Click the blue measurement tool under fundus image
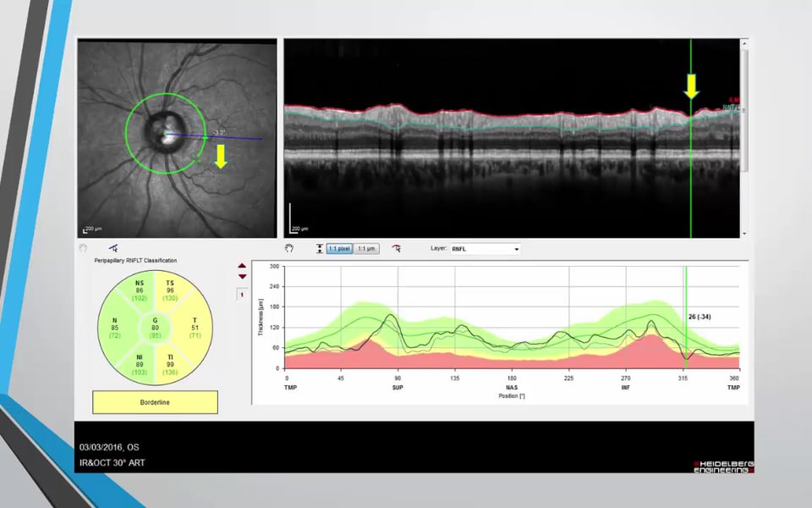812x508 pixels. [x=112, y=248]
